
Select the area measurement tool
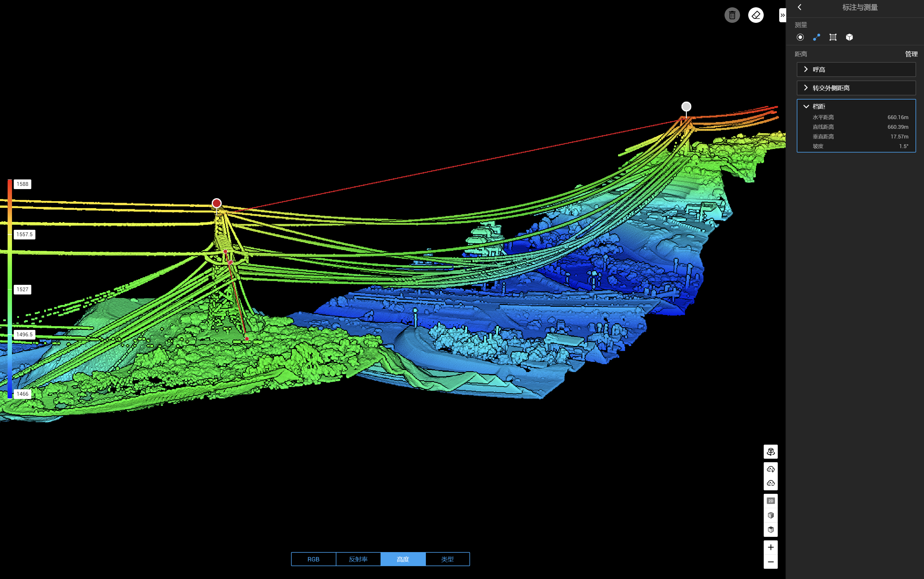click(833, 37)
